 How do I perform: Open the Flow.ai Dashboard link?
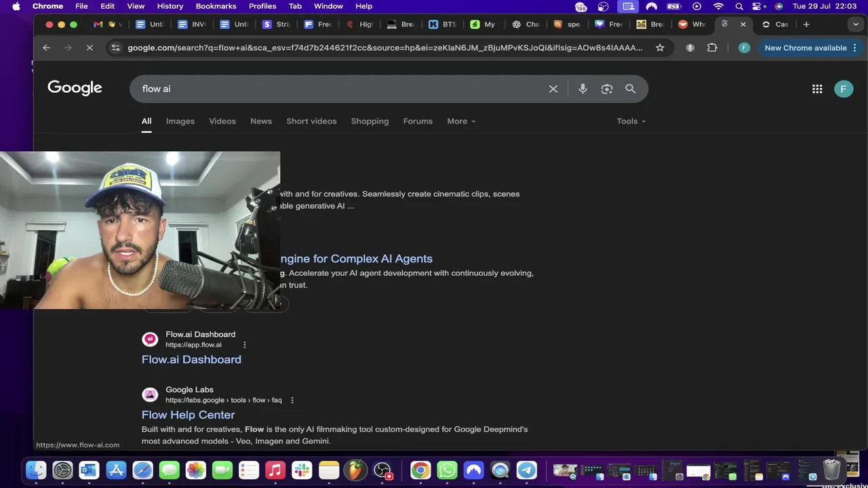(191, 360)
